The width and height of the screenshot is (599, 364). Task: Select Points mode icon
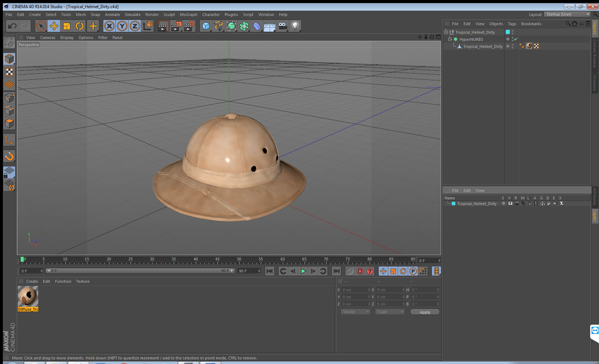click(x=9, y=98)
